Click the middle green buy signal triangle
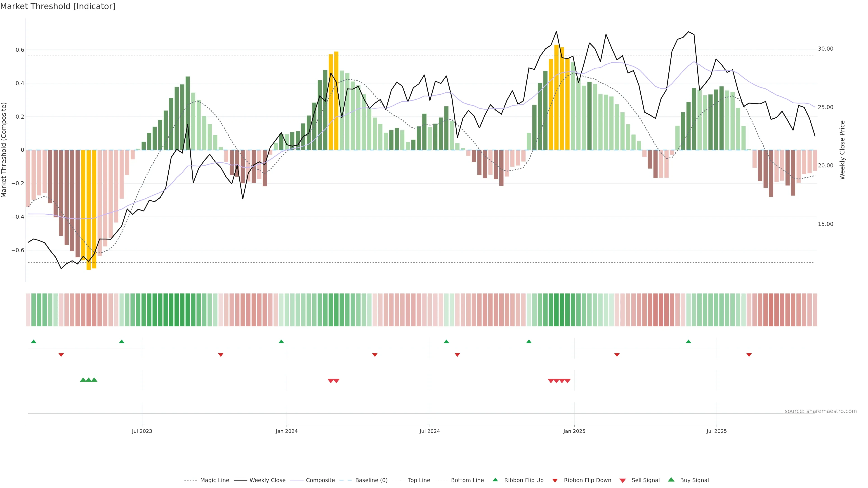Image resolution: width=868 pixels, height=488 pixels. [x=89, y=380]
